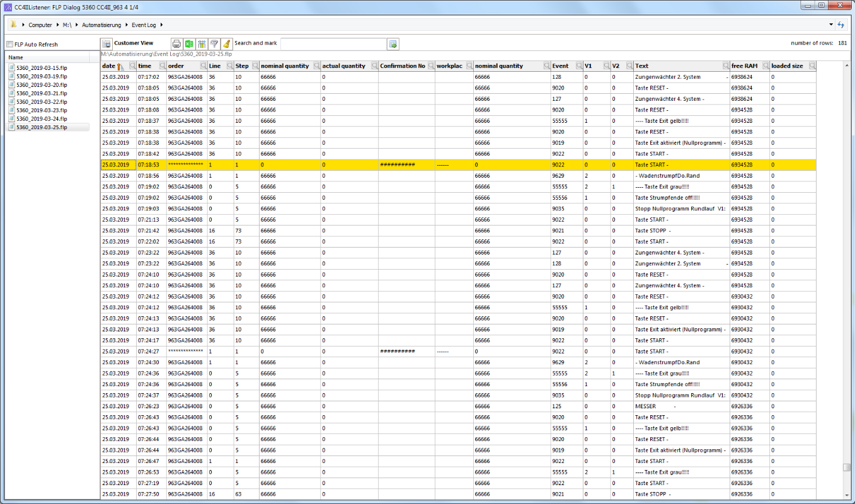Expand the breadcrumb arrow after Computer
This screenshot has height=504, width=855.
[x=57, y=25]
